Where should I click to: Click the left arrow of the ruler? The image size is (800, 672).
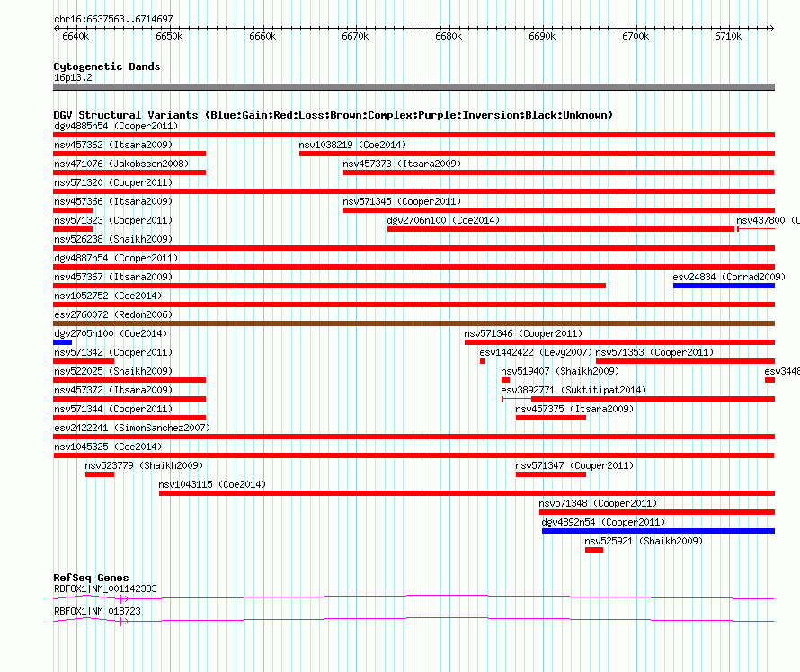57,29
